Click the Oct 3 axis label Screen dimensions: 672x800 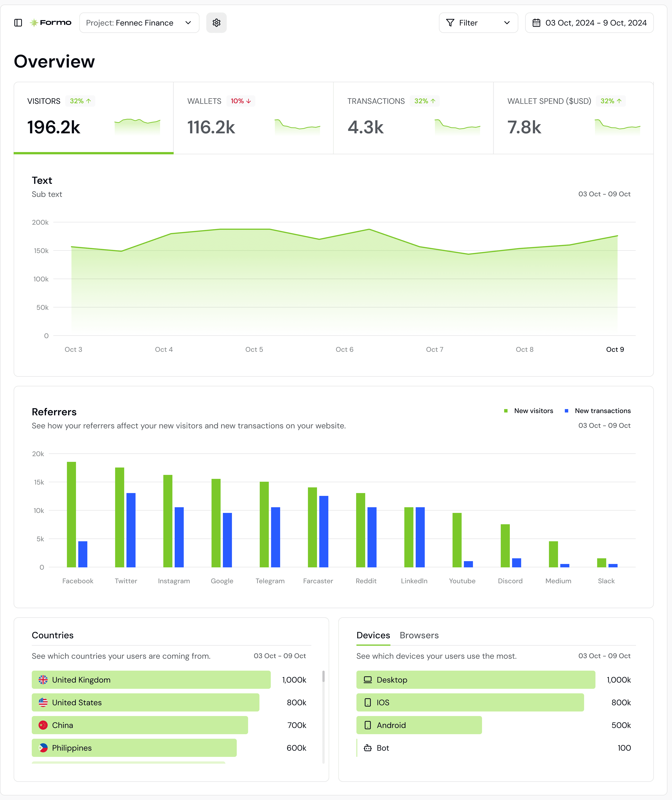coord(73,350)
